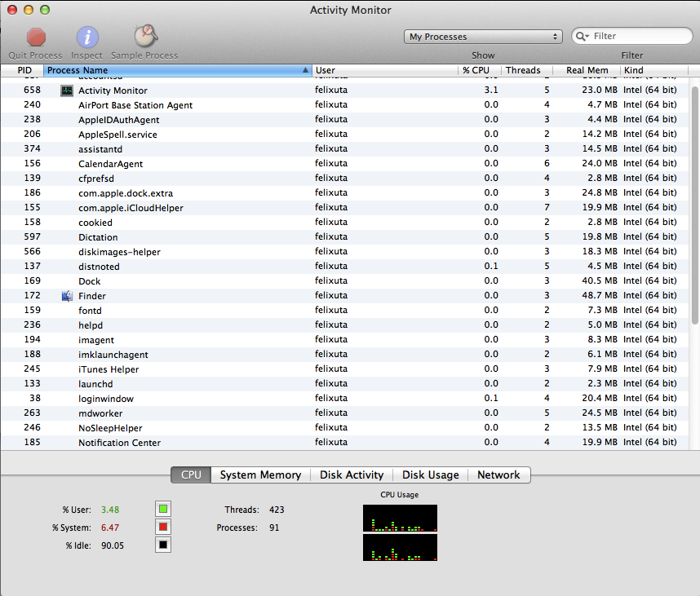Viewport: 700px width, 596px height.
Task: Select the cookied process row
Action: point(344,223)
